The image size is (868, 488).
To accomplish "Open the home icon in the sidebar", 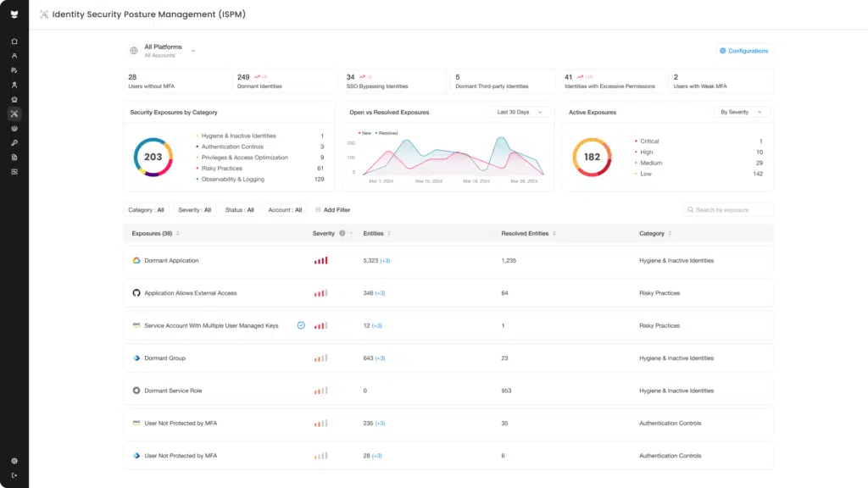I will 14,41.
